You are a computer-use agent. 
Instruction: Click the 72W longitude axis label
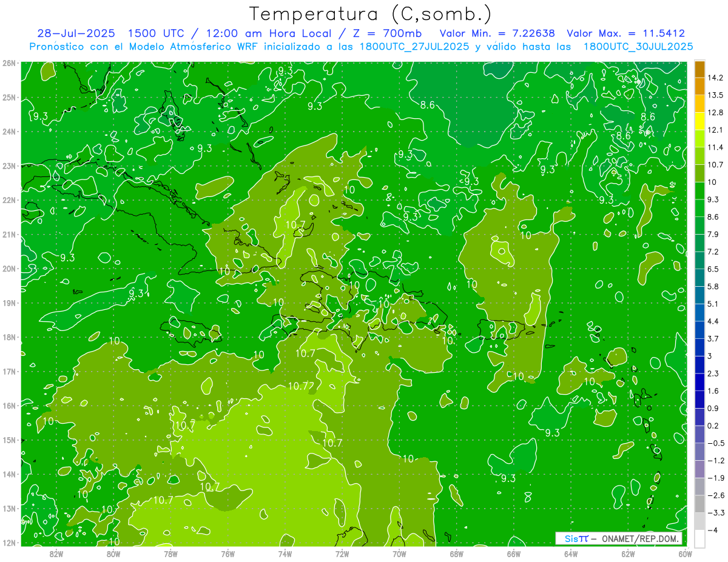342,554
